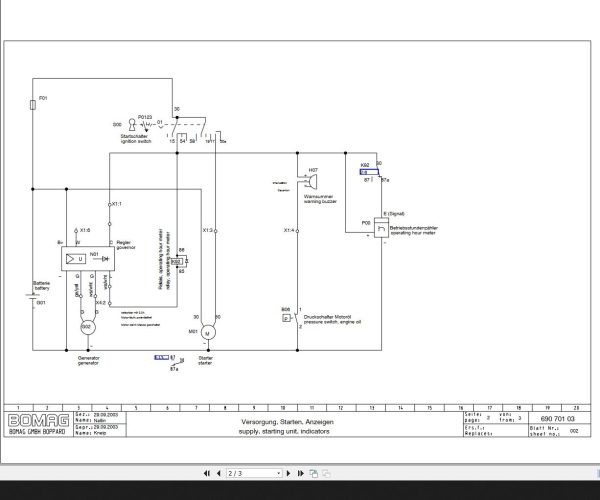Follow the blue cross-reference link under K92
Screen dimensions: 600x500
click(x=369, y=172)
